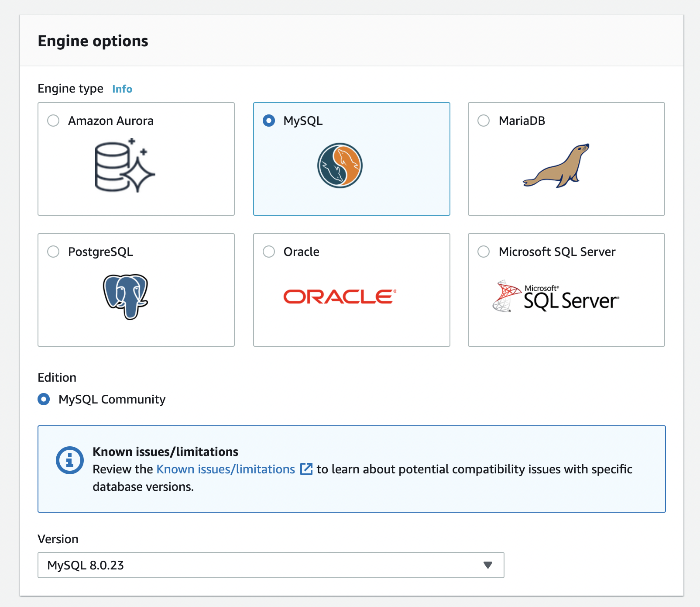Screen dimensions: 700x607
Task: Click the Engine type label
Action: [71, 89]
